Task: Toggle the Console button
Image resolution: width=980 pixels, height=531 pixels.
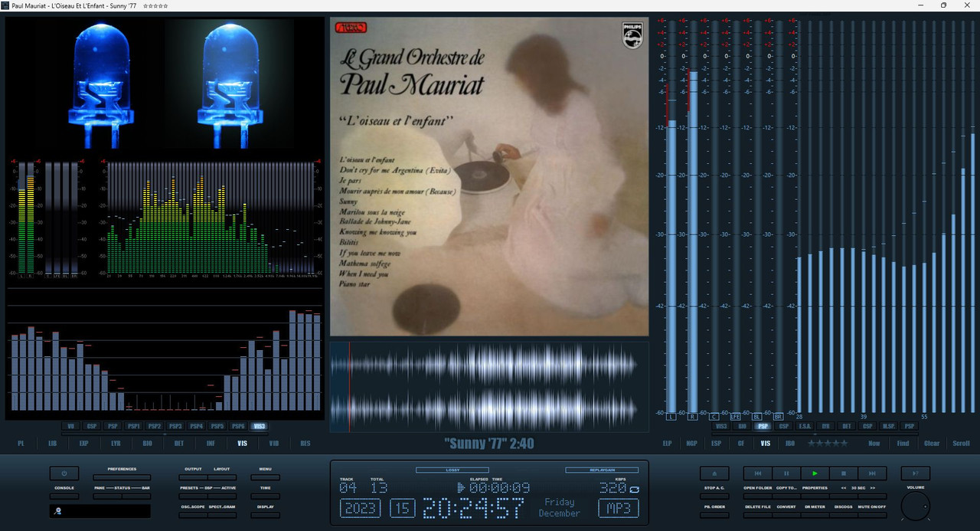Action: pyautogui.click(x=64, y=497)
